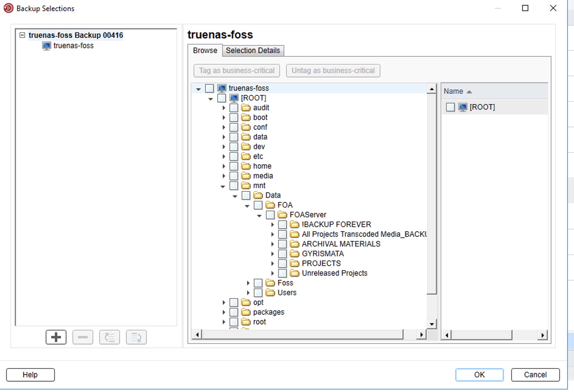The image size is (574, 392).
Task: Tick the checkbox for the home folder
Action: tap(234, 166)
